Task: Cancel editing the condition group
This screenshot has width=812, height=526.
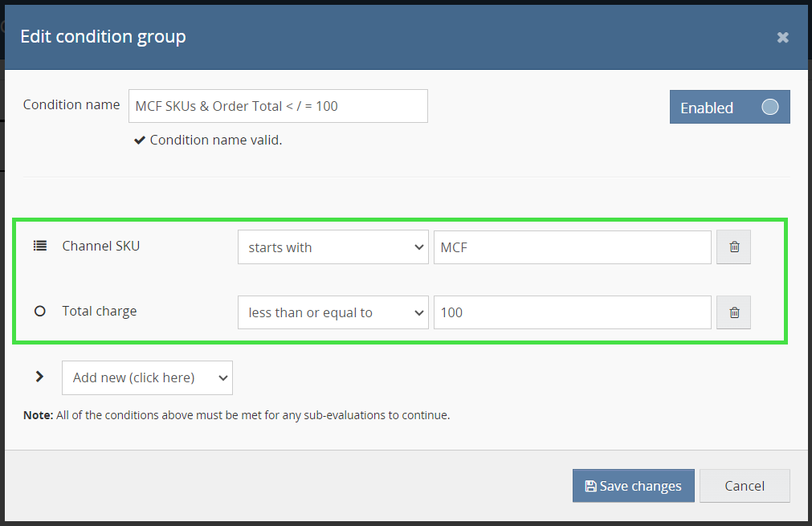Action: [745, 486]
